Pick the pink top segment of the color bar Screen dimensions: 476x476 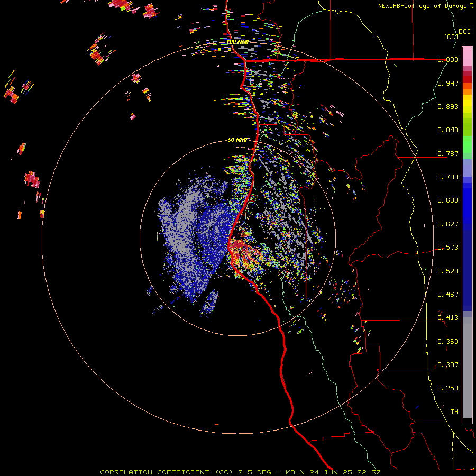click(467, 56)
